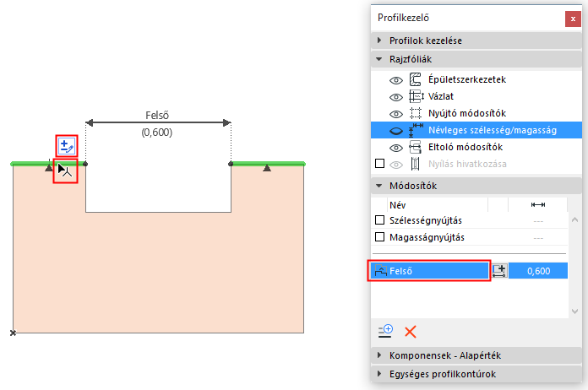
Task: Click the Felső modifier offset icon
Action: 381,270
